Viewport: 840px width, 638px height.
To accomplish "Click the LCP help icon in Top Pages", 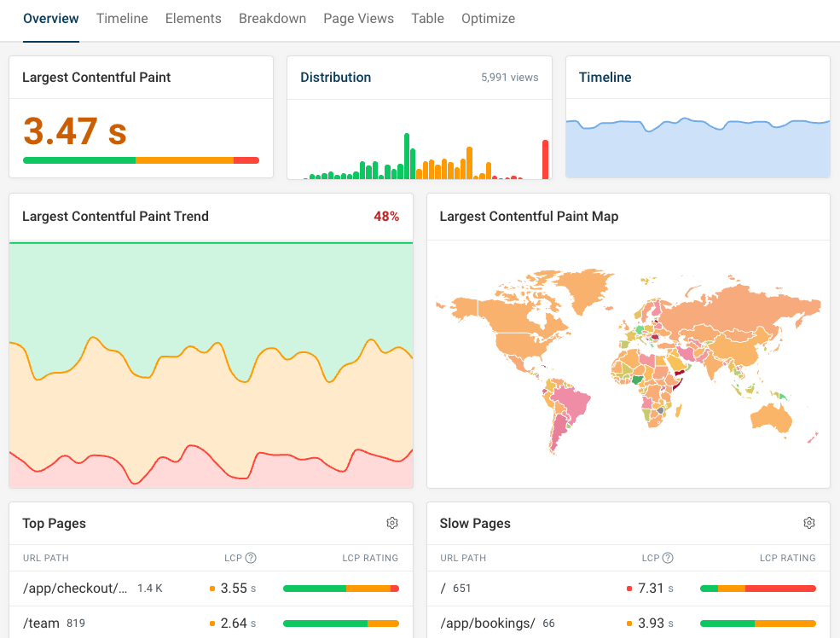I will (249, 558).
